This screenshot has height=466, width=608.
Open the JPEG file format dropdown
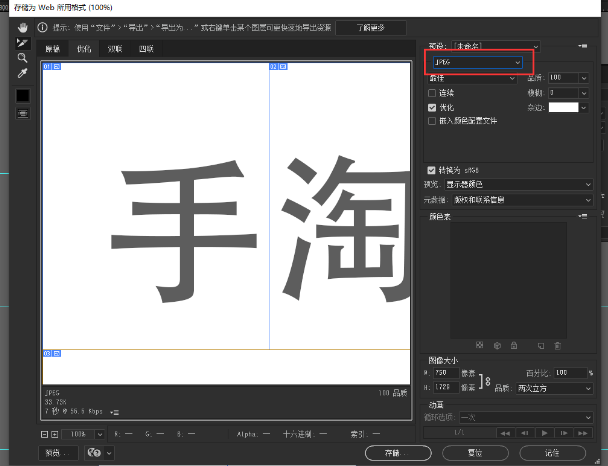pyautogui.click(x=476, y=62)
